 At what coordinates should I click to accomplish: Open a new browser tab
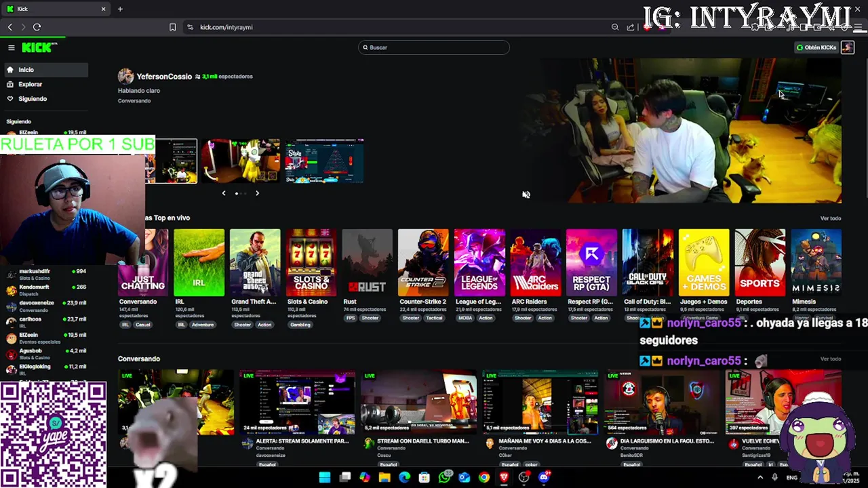click(120, 9)
